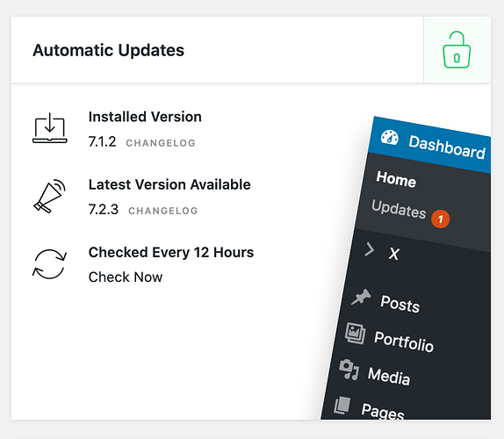
Task: Click the laptop download Installed Version icon
Action: tap(50, 128)
